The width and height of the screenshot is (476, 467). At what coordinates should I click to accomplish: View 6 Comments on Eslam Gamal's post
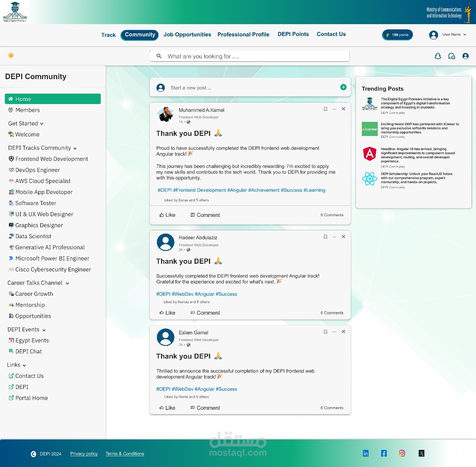tap(332, 408)
